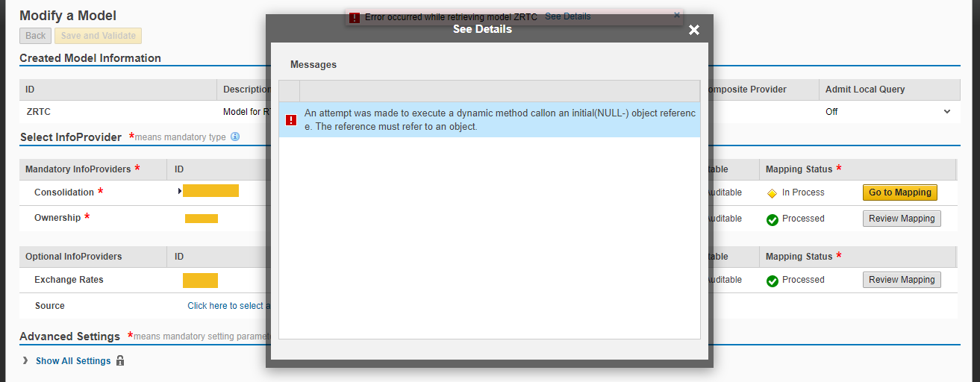
Task: Click the In Process status text
Action: (x=803, y=192)
